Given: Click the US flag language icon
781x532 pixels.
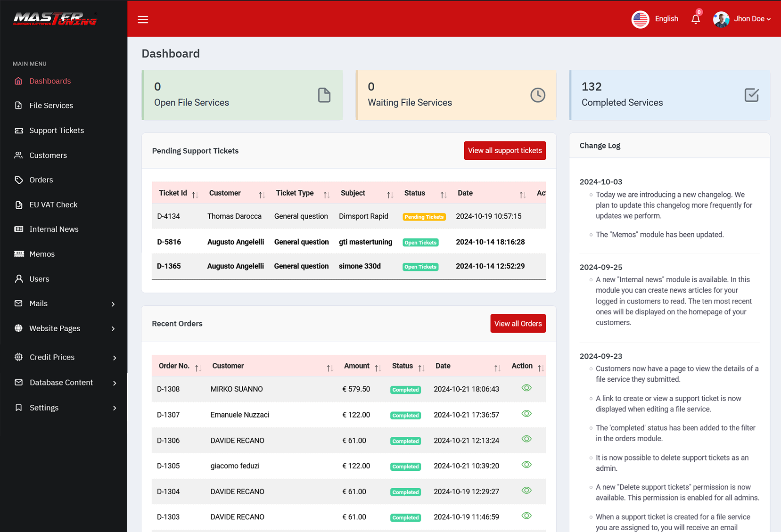Looking at the screenshot, I should click(640, 19).
